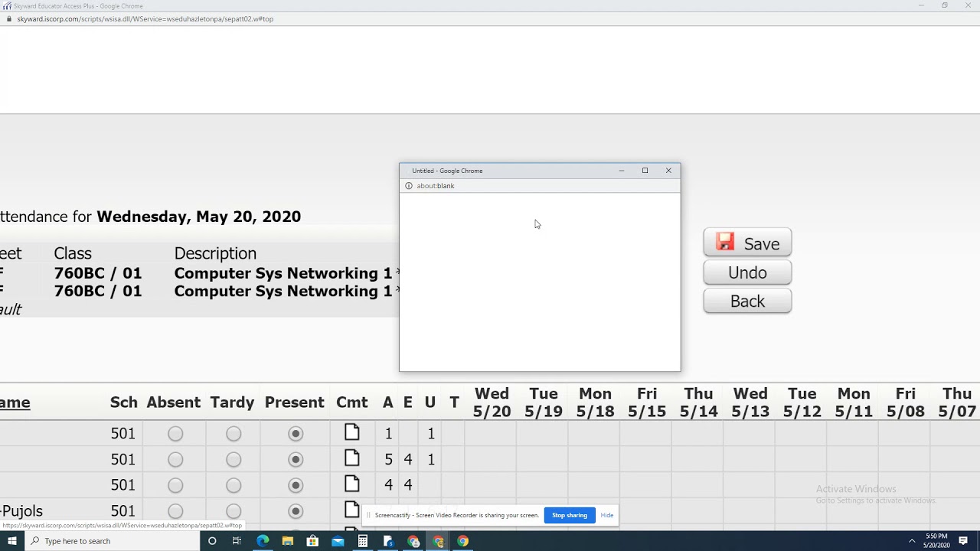
Task: Click the Sch column header
Action: tap(124, 403)
